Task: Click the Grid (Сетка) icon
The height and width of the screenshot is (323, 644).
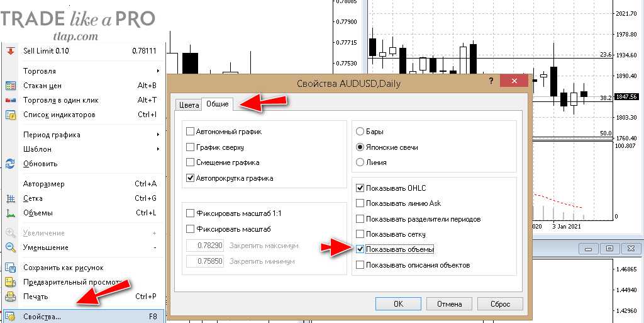Action: (10, 198)
